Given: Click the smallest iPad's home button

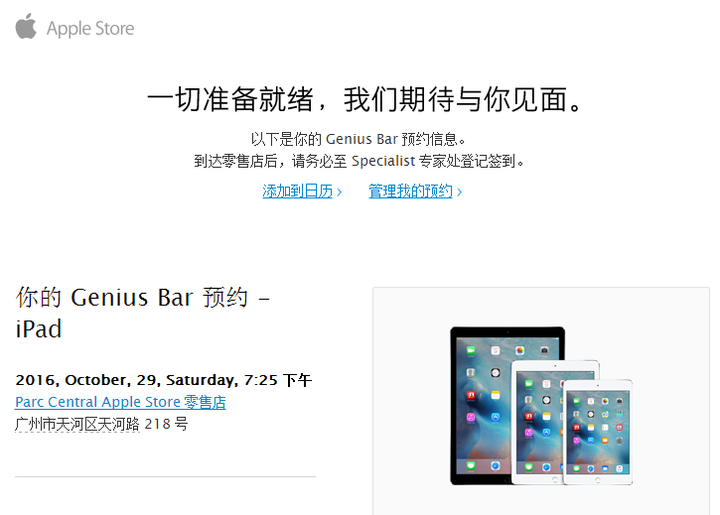Looking at the screenshot, I should (597, 480).
